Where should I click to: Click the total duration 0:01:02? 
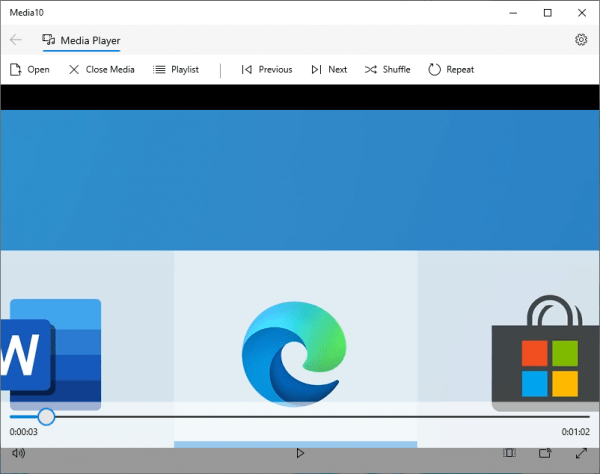[x=576, y=432]
